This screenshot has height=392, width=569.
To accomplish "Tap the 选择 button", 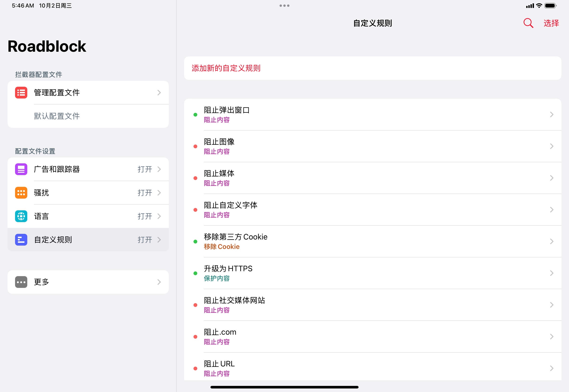I will tap(551, 23).
